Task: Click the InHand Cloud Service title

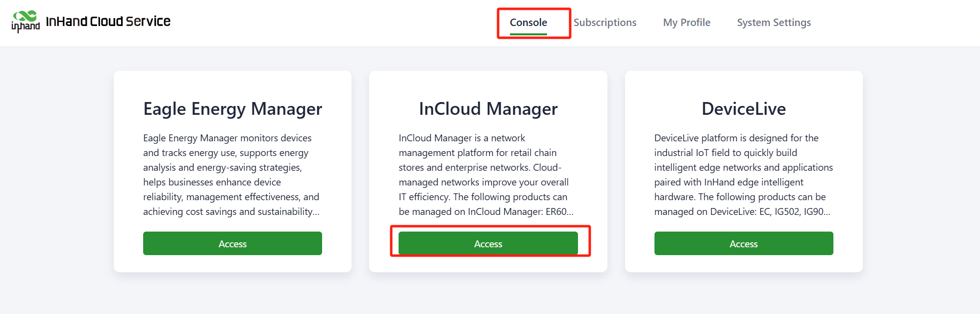Action: [x=108, y=22]
